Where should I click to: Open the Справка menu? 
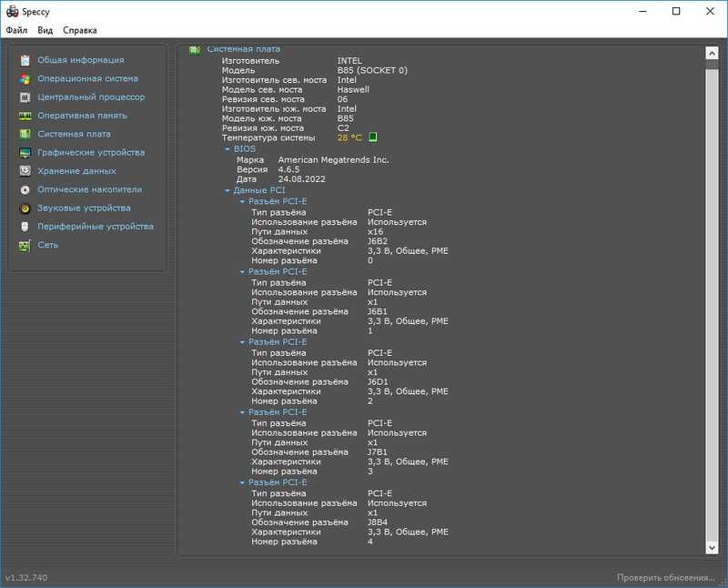point(80,30)
